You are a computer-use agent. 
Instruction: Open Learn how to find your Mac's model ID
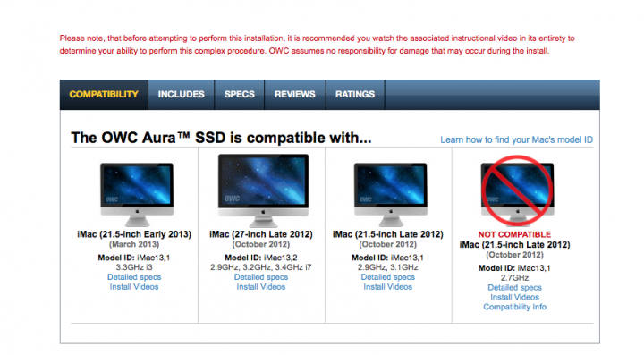coord(517,140)
